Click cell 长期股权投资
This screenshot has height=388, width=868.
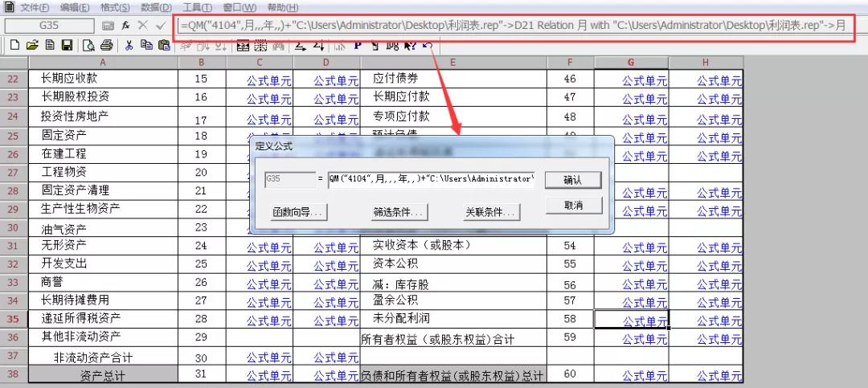[x=103, y=97]
